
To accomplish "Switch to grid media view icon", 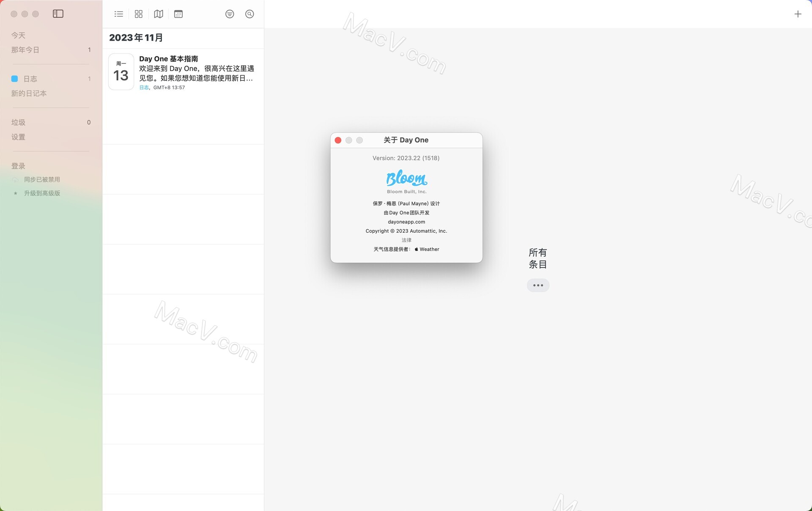I will (x=139, y=14).
